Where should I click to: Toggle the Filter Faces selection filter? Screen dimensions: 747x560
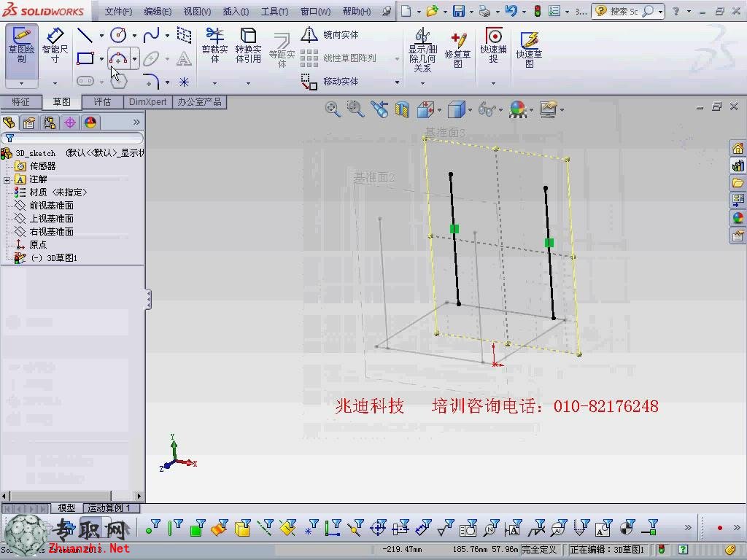click(x=197, y=528)
